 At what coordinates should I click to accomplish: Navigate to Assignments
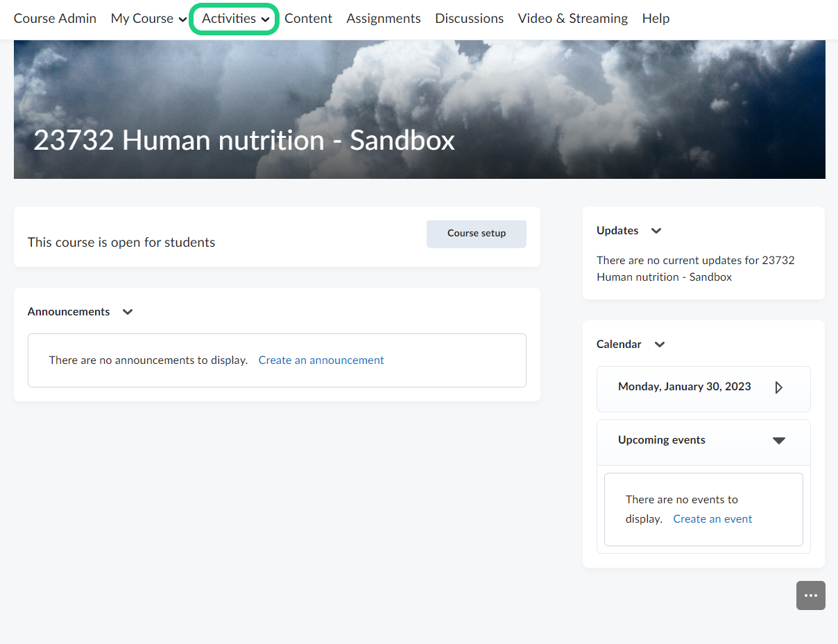[x=383, y=19]
